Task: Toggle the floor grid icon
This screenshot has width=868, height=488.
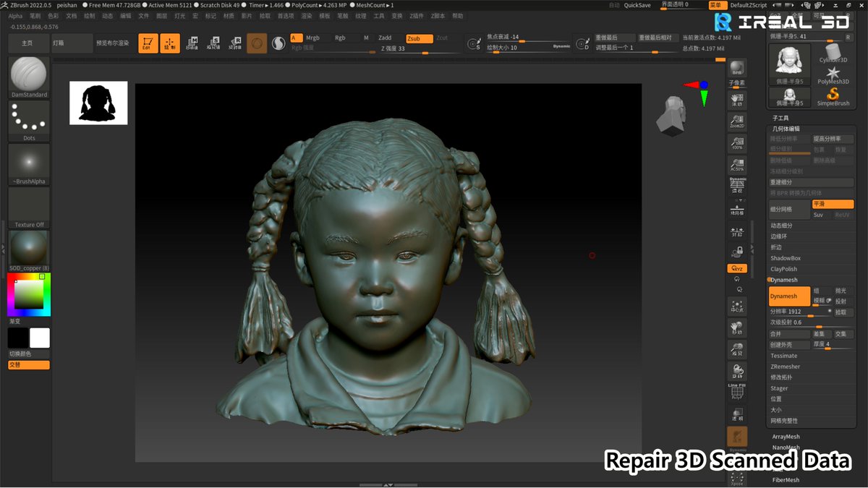Action: 737,208
